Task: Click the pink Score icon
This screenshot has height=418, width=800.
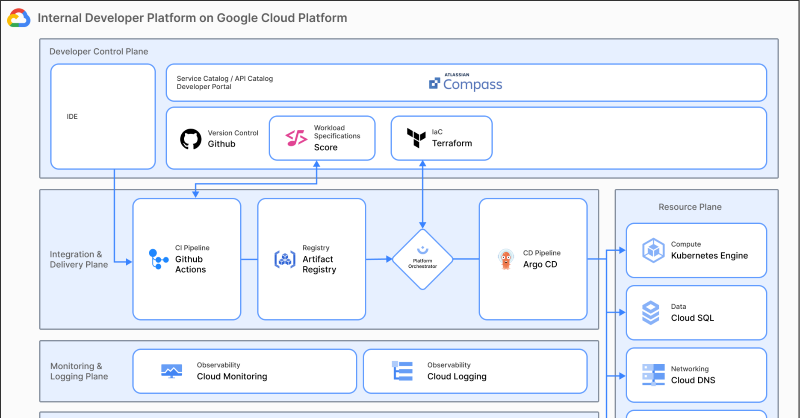Action: [x=296, y=138]
